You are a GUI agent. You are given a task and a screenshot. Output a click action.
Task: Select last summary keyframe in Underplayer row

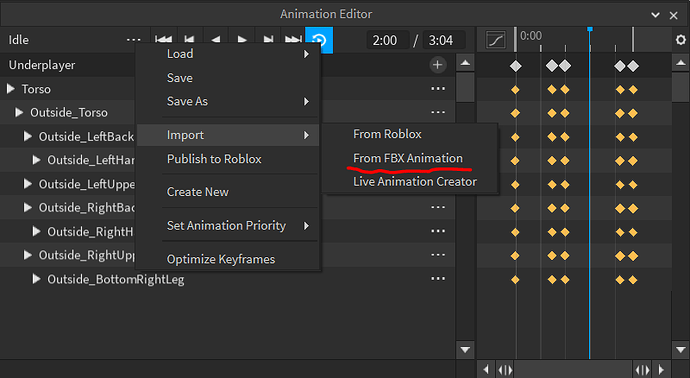(x=633, y=66)
